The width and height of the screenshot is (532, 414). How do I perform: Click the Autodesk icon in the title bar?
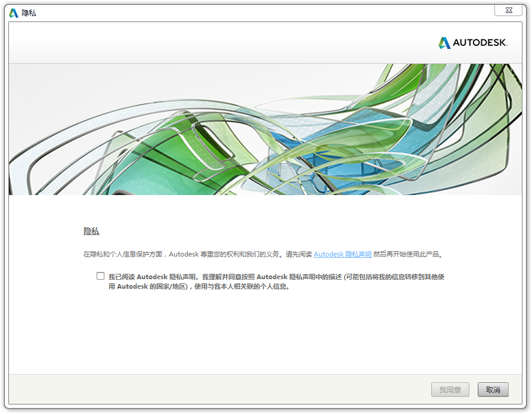click(x=14, y=13)
